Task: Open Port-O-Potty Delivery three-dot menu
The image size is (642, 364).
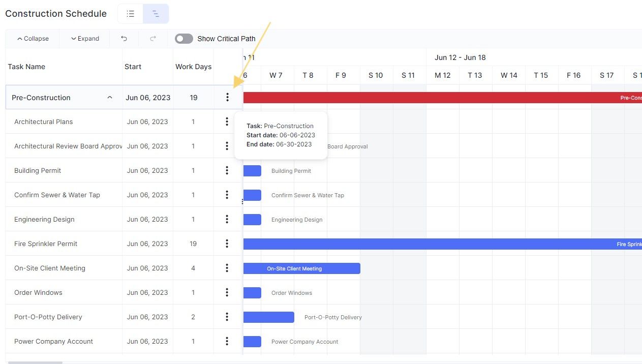Action: click(227, 317)
